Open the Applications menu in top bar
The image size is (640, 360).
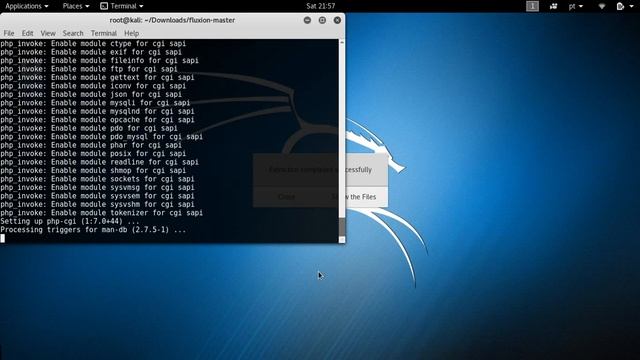pos(27,6)
